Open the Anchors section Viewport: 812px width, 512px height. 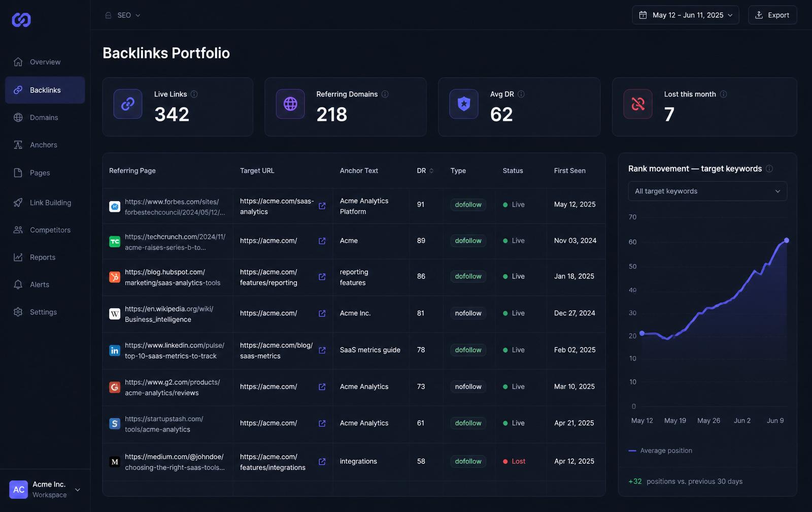point(45,145)
